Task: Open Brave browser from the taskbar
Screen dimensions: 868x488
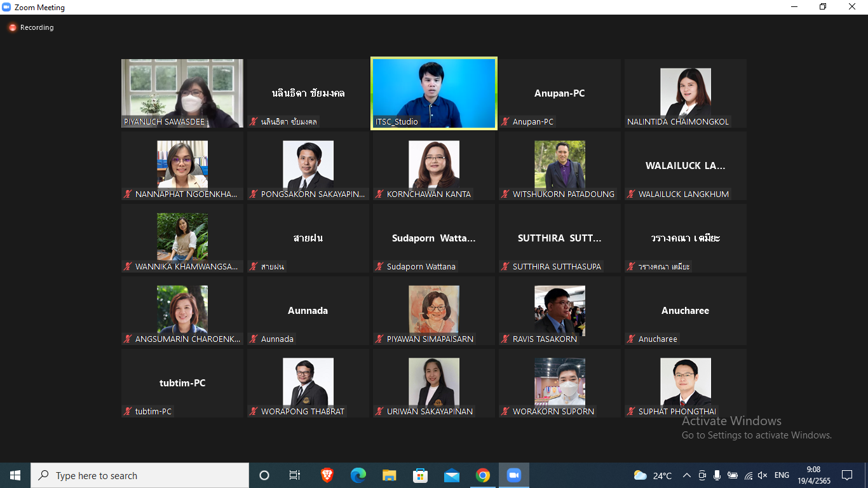Action: tap(327, 475)
